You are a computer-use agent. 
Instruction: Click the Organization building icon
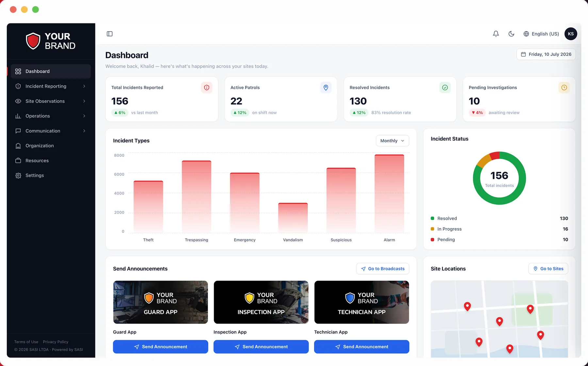click(x=18, y=146)
